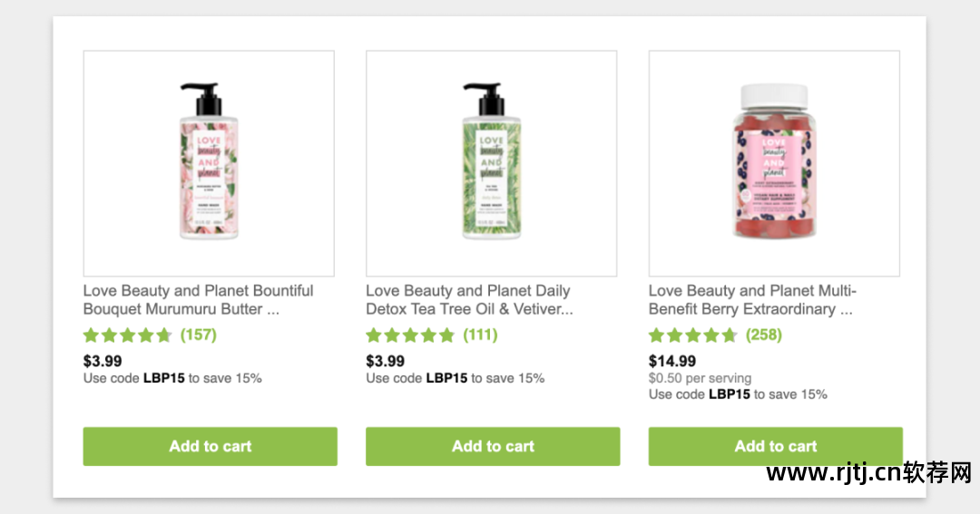The width and height of the screenshot is (980, 514).
Task: Open the (157) reviews count
Action: (x=199, y=335)
